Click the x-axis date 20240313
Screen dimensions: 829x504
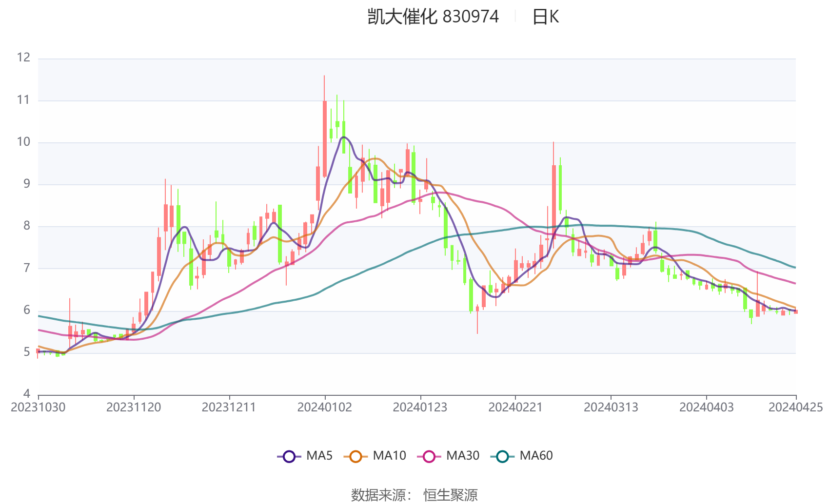(x=611, y=407)
